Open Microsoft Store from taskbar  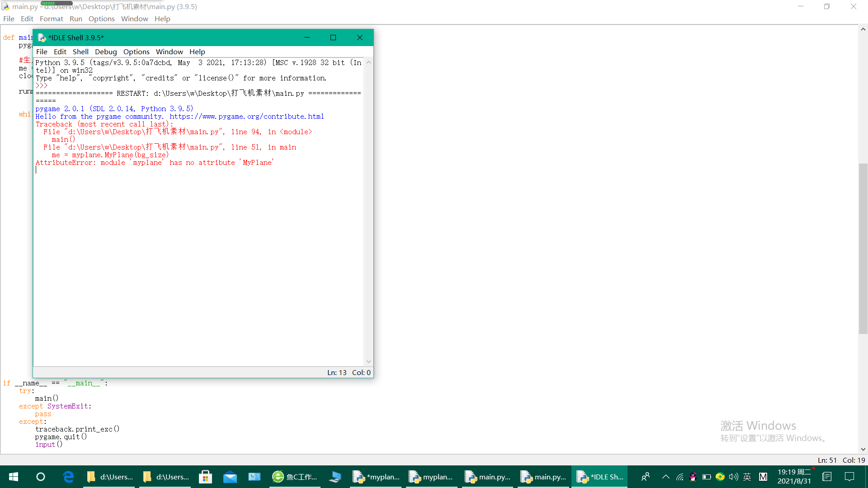[x=205, y=477]
